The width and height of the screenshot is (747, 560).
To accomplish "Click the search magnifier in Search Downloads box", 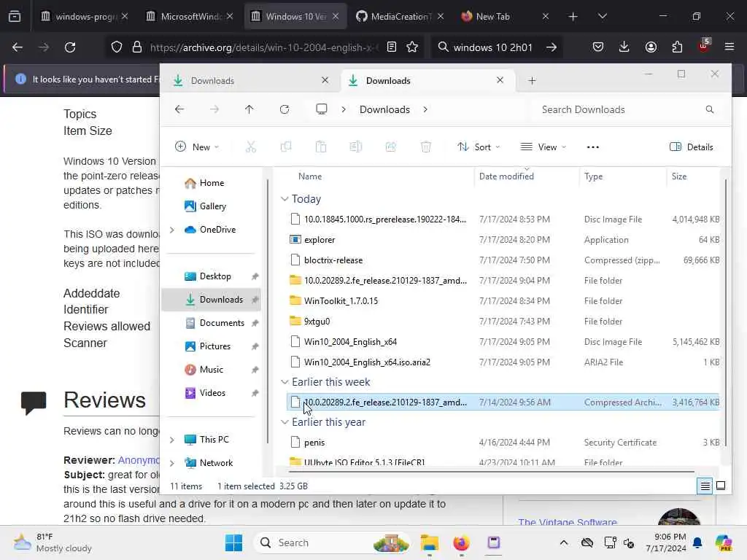I will [710, 109].
